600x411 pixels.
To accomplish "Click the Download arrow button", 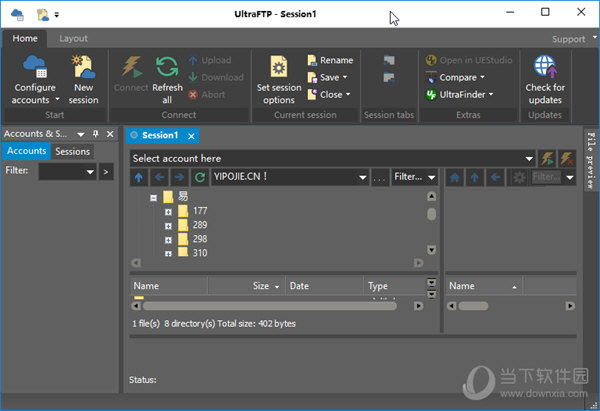I will [x=216, y=77].
